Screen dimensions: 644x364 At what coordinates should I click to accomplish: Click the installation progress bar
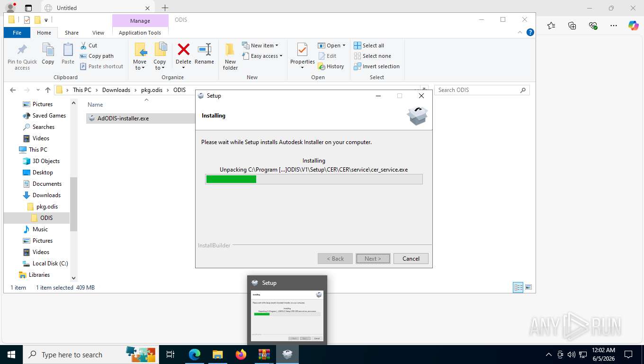(x=314, y=179)
